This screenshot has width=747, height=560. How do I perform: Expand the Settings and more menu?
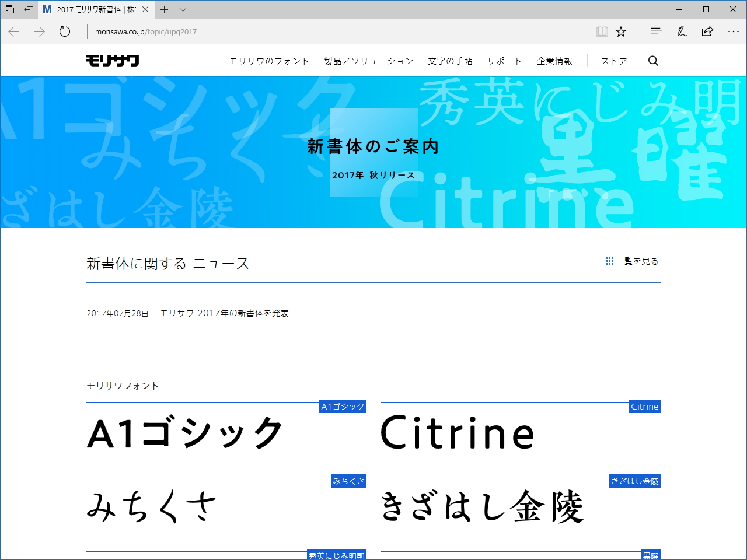click(x=733, y=32)
